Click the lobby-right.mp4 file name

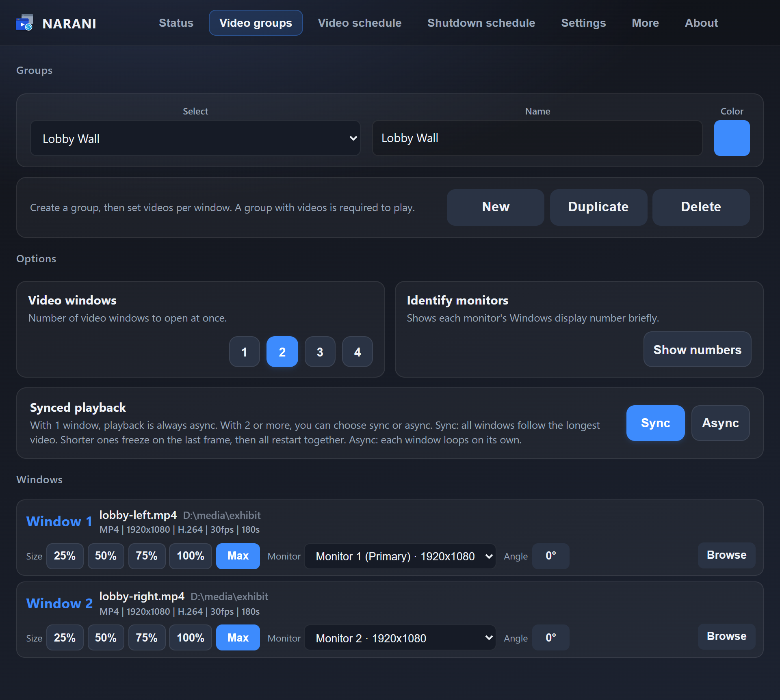[142, 596]
